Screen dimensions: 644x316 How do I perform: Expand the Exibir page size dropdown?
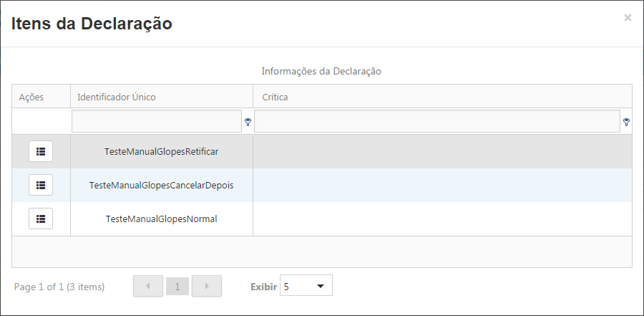(x=306, y=286)
